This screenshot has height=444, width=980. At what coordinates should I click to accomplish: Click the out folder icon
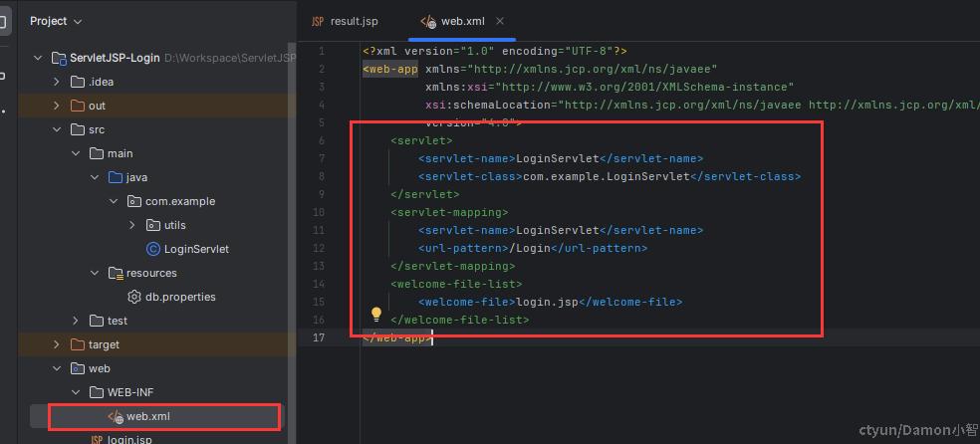78,106
